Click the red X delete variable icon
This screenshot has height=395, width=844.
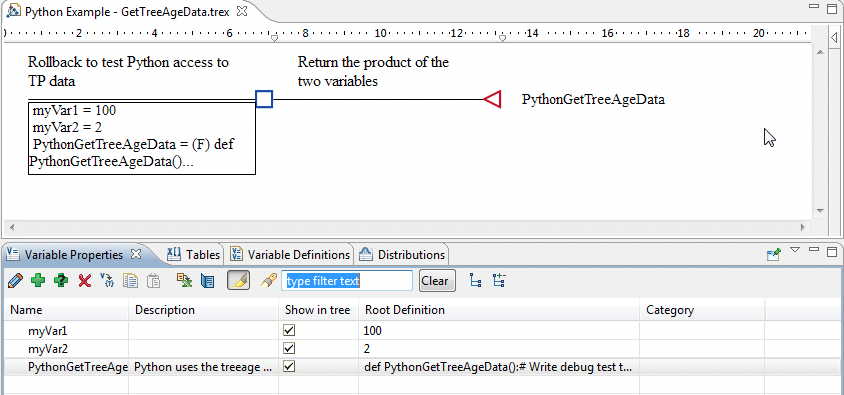click(85, 280)
